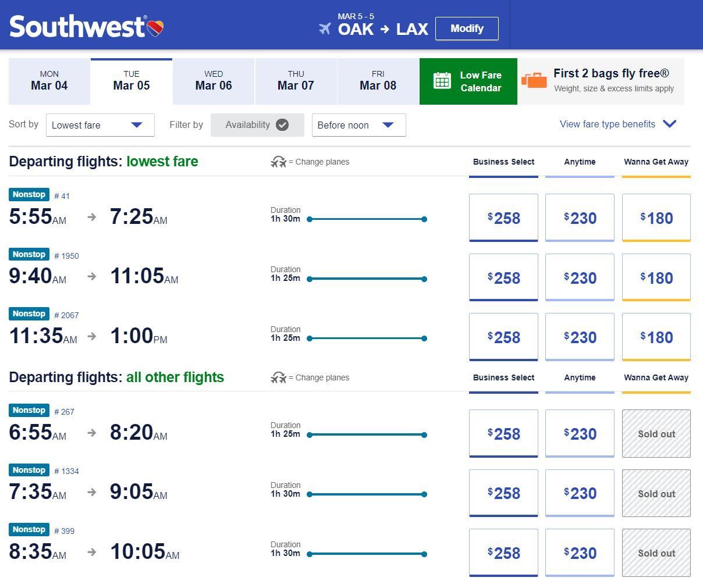Click the orange luggage bags icon
Screen dimensions: 703x588
click(x=534, y=80)
